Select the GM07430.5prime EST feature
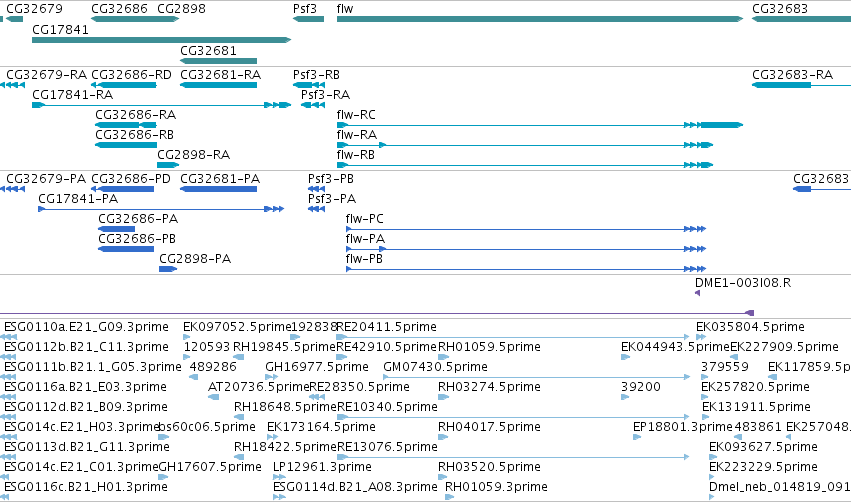The image size is (851, 502). (537, 377)
